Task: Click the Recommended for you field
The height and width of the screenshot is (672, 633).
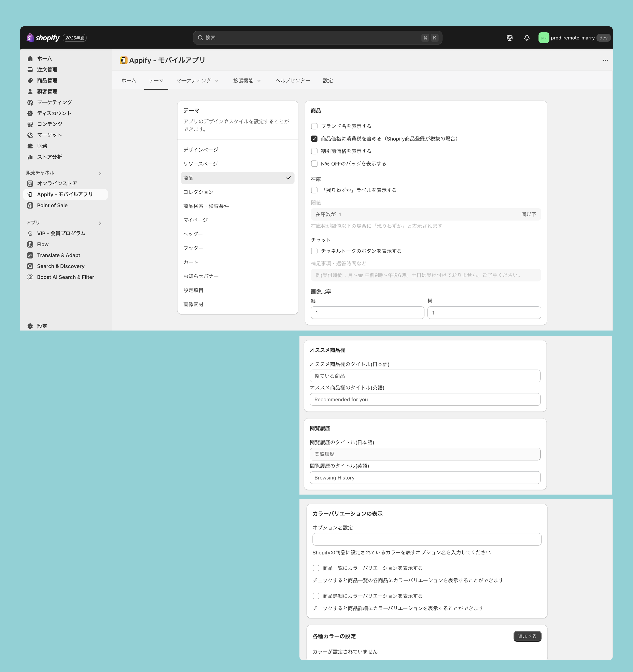Action: coord(425,400)
